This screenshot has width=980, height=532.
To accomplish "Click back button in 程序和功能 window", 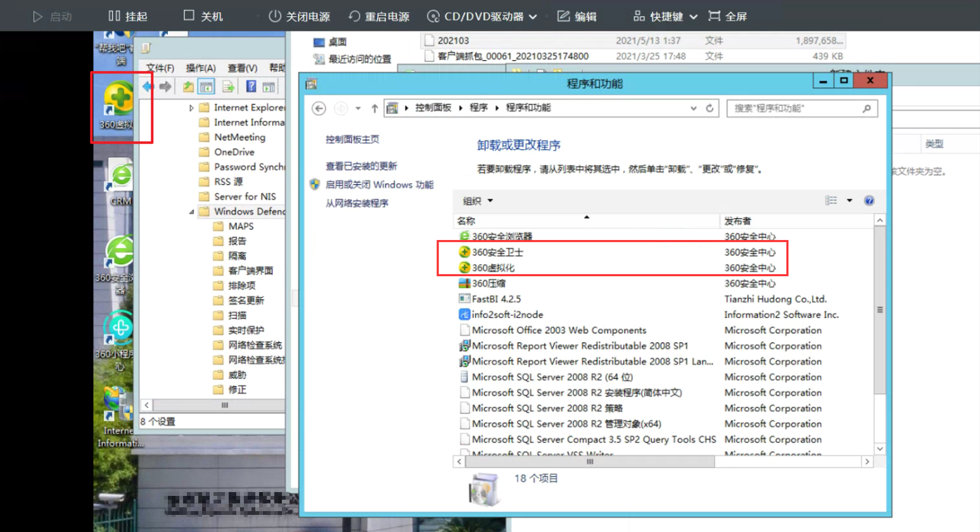I will (x=319, y=108).
